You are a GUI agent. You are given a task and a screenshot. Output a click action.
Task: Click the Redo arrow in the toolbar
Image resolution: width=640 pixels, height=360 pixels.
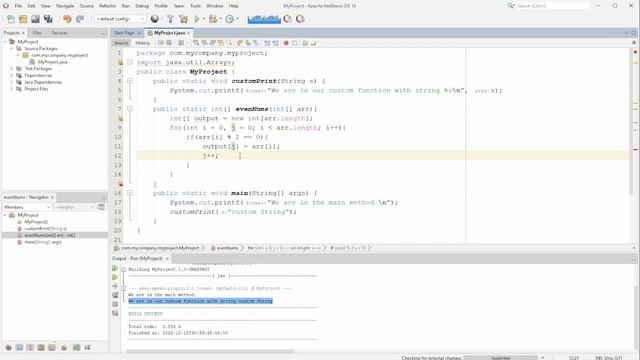[x=80, y=19]
